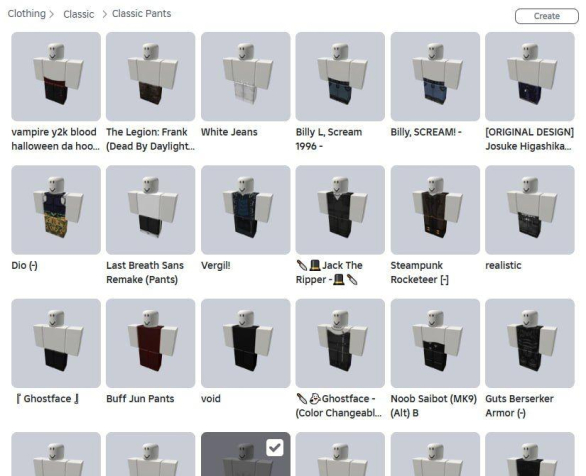This screenshot has height=476, width=586.
Task: Click the void pants thumbnail
Action: coord(246,343)
